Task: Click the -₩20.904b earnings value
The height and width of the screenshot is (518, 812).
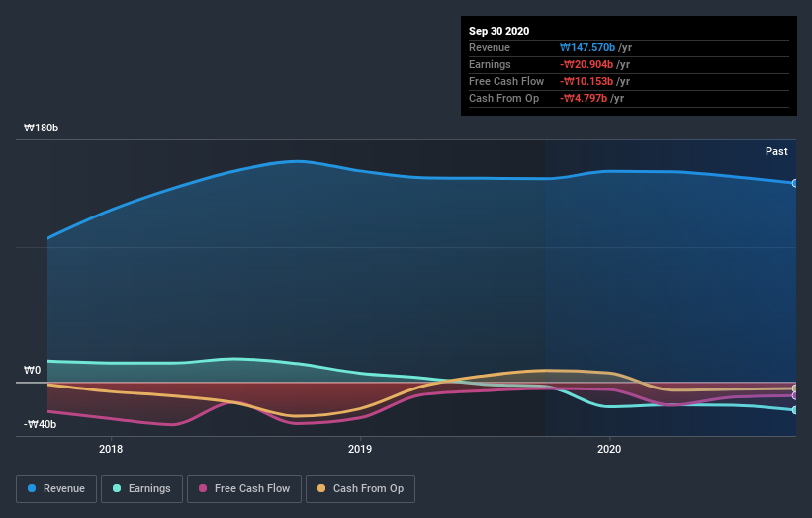Action: click(586, 64)
